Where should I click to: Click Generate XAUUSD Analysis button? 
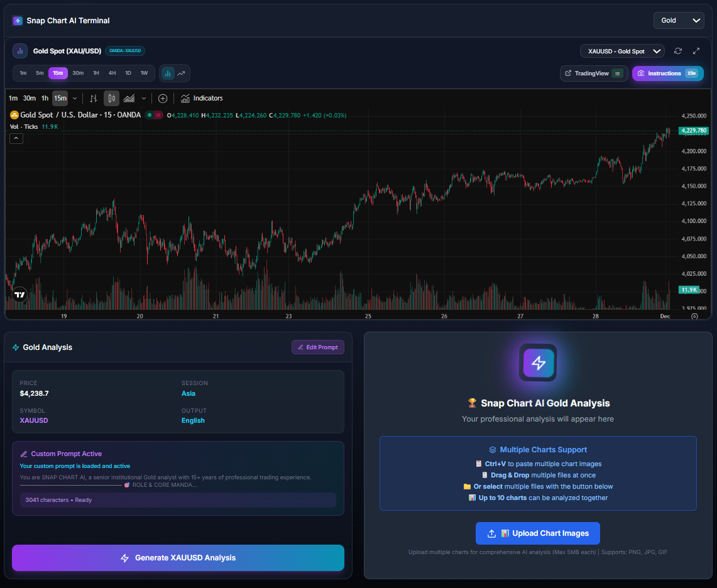(x=178, y=558)
